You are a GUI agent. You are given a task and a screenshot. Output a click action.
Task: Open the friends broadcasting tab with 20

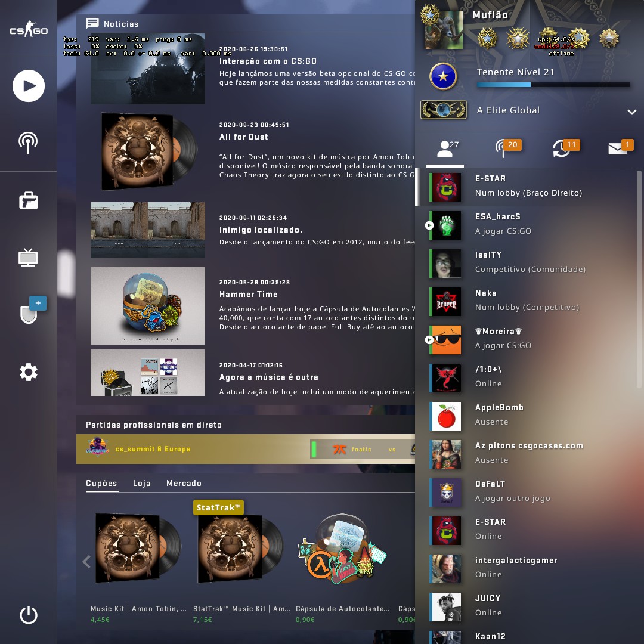point(507,148)
